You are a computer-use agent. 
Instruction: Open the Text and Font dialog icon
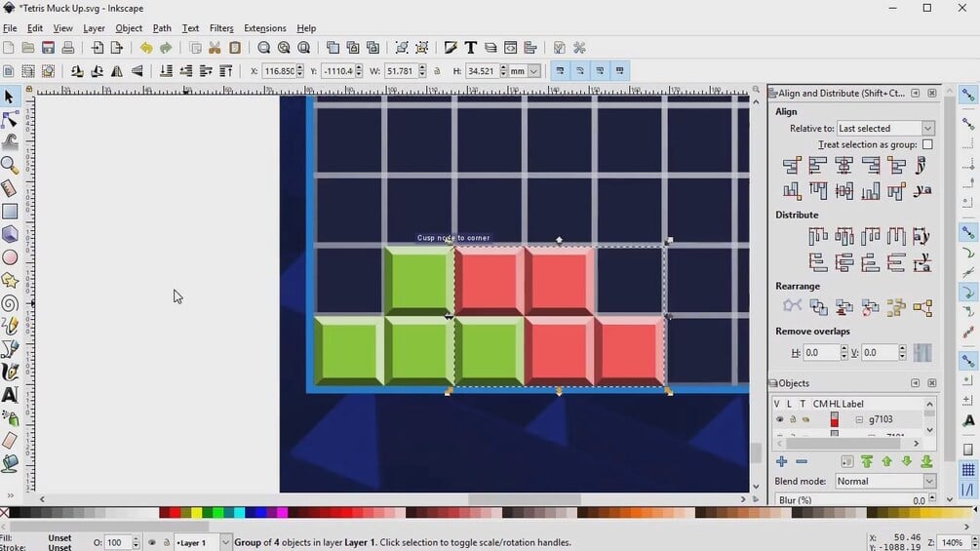pos(471,48)
